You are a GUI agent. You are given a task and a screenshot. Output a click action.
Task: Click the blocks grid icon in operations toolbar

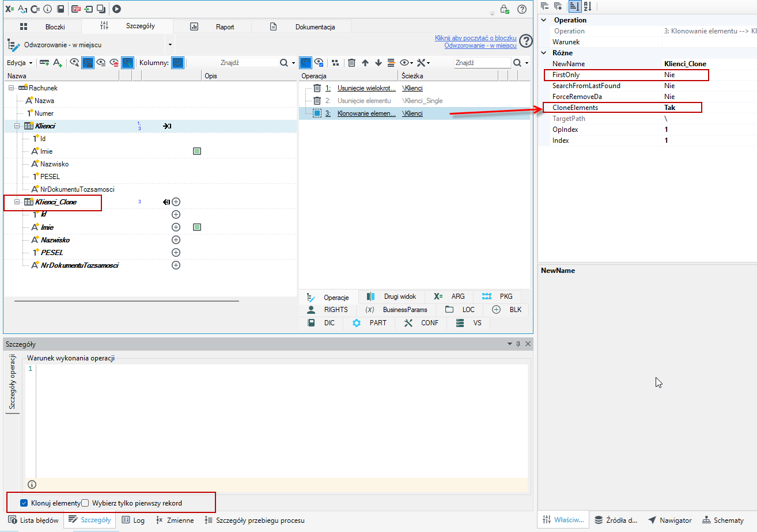tap(336, 63)
